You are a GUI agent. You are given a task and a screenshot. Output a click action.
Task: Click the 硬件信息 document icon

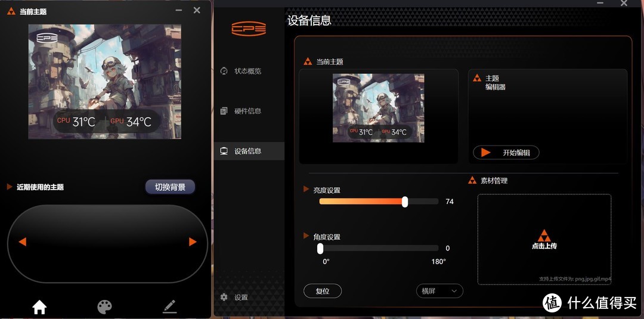click(x=224, y=111)
